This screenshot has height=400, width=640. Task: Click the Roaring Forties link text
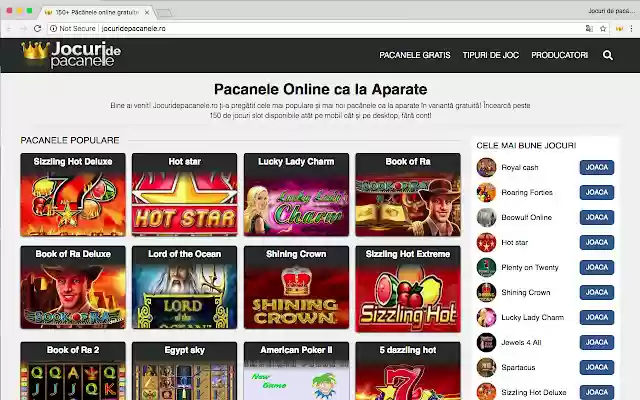coord(527,192)
